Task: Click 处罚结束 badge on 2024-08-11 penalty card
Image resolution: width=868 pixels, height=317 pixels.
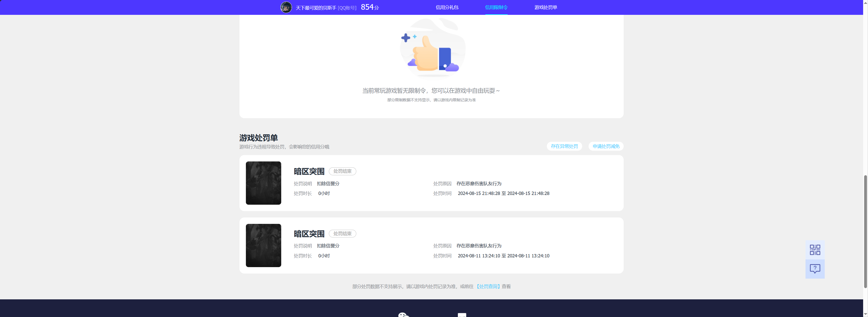Action: (x=342, y=234)
